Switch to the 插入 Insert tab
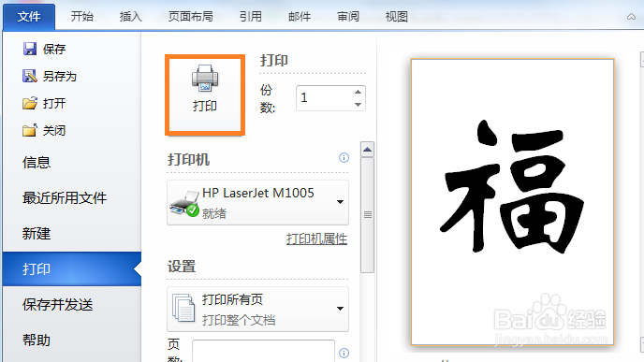Screen dimensions: 644x362 [x=131, y=17]
